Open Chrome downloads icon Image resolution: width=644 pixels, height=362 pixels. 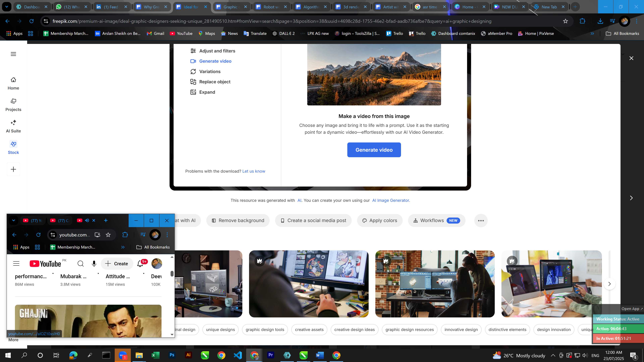[600, 21]
